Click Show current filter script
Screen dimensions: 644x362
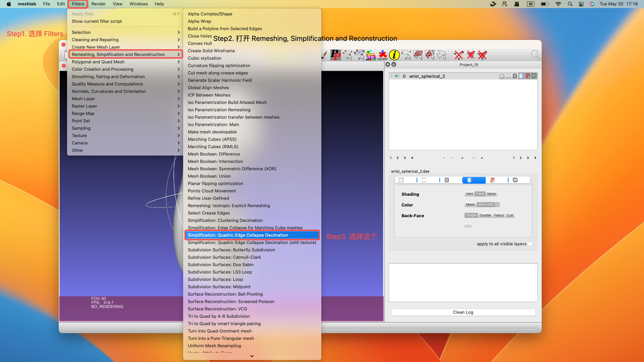(x=97, y=21)
